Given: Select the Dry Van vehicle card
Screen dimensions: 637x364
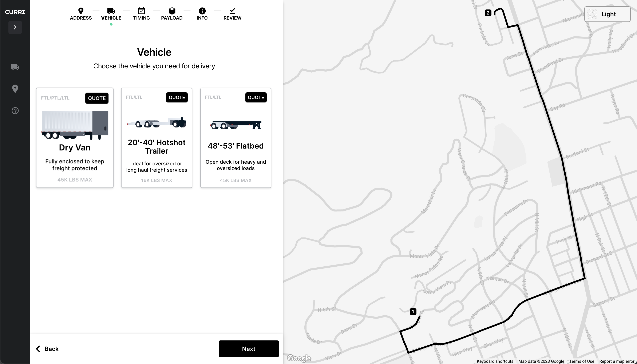Looking at the screenshot, I should pos(75,138).
